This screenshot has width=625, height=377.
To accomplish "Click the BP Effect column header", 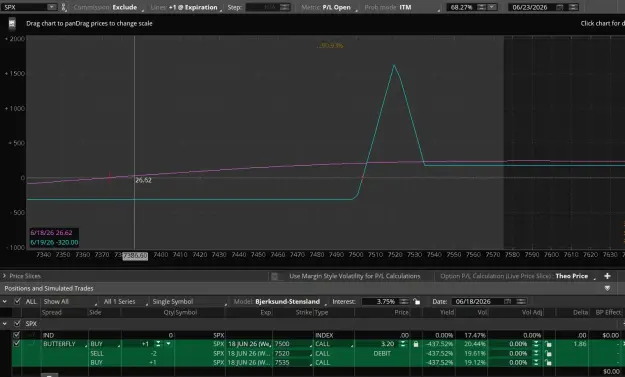I will 608,312.
